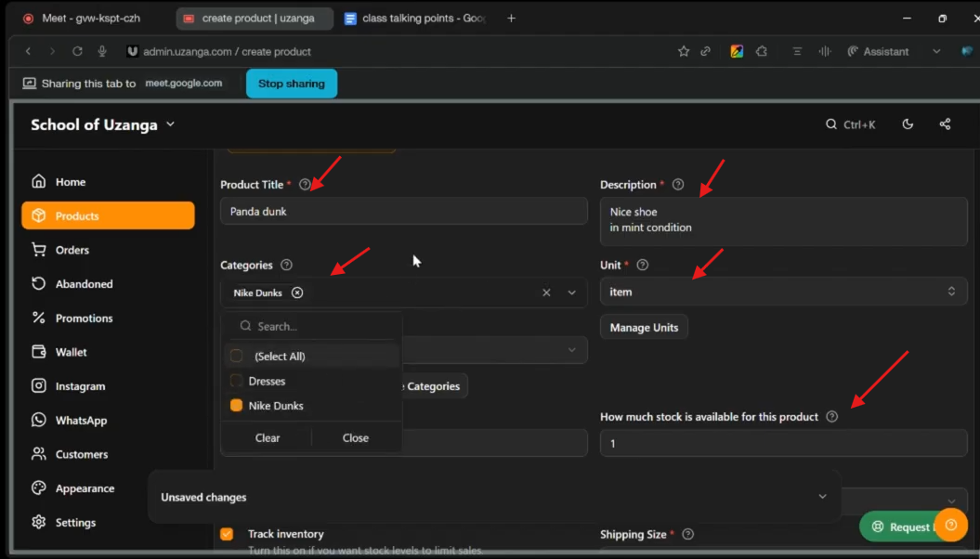The width and height of the screenshot is (980, 559).
Task: Click the Description text area
Action: (783, 221)
